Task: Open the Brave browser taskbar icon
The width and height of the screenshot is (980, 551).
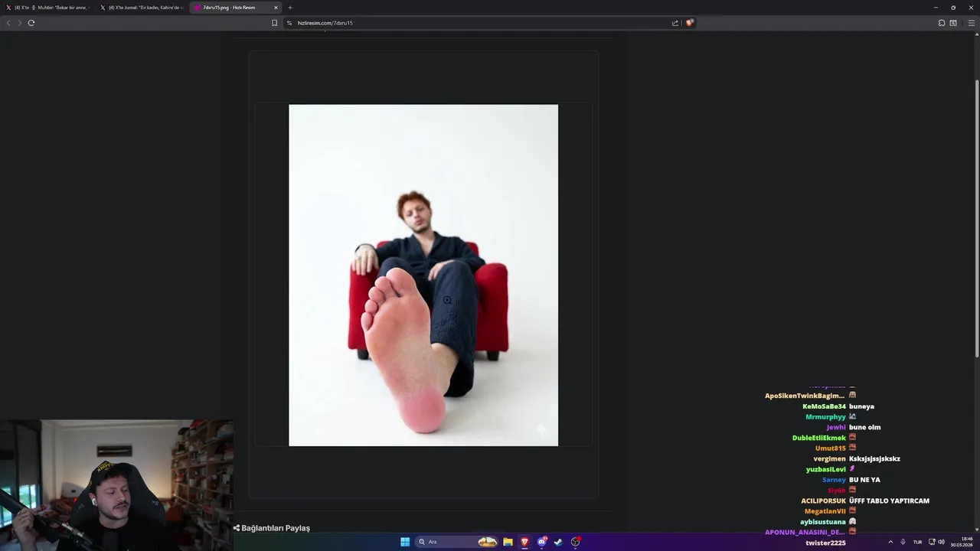Action: (x=524, y=542)
